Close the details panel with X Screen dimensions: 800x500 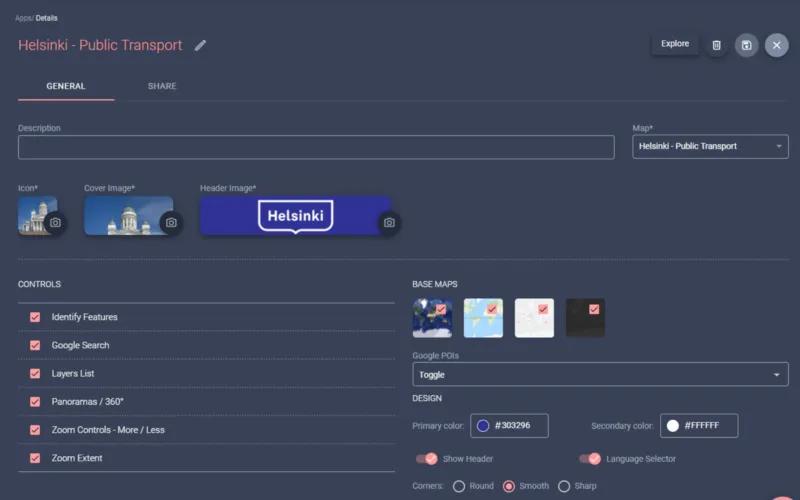coord(777,45)
